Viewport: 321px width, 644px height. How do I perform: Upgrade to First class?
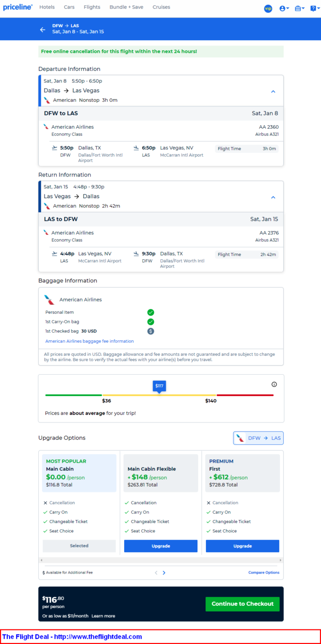coord(242,546)
